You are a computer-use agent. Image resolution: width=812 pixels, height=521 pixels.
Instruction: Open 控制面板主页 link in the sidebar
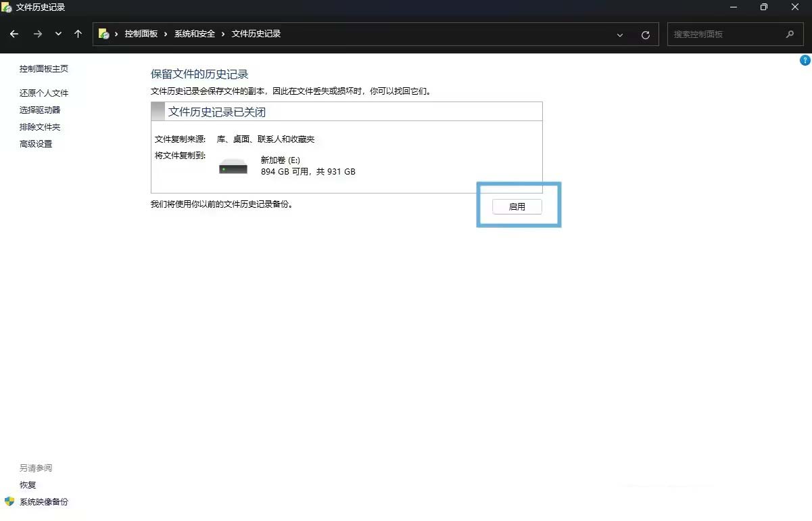coord(44,69)
